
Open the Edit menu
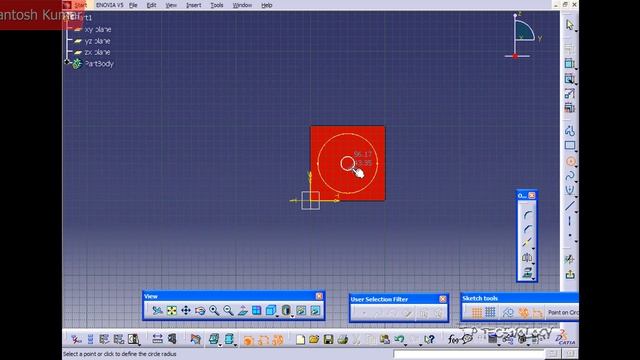click(x=151, y=5)
